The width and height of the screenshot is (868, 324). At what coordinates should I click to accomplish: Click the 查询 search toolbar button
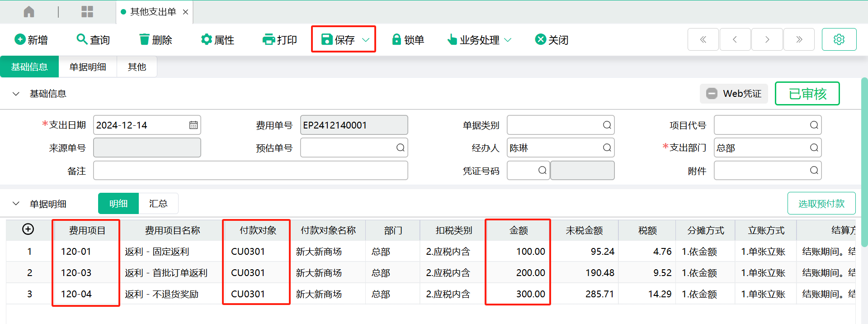point(93,40)
